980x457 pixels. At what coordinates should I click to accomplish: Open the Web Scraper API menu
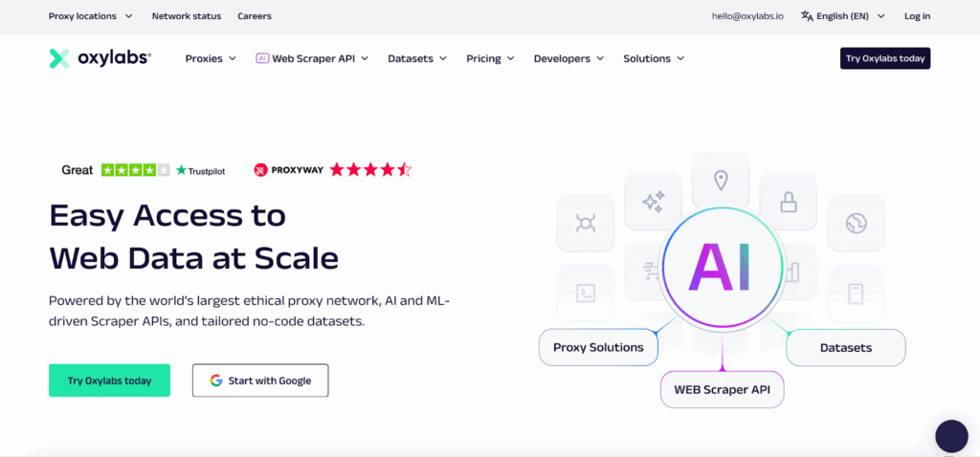[312, 58]
